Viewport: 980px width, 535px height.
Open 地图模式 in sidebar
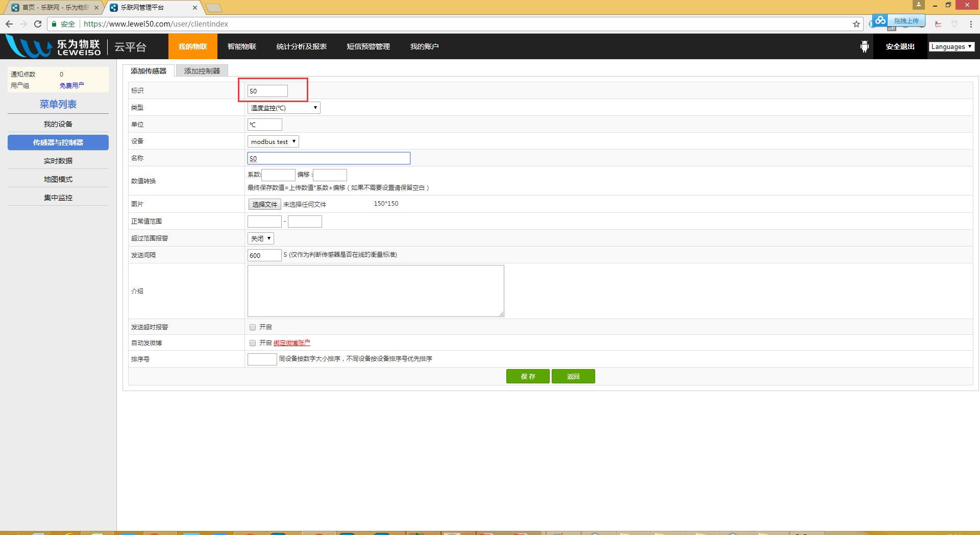pyautogui.click(x=58, y=179)
